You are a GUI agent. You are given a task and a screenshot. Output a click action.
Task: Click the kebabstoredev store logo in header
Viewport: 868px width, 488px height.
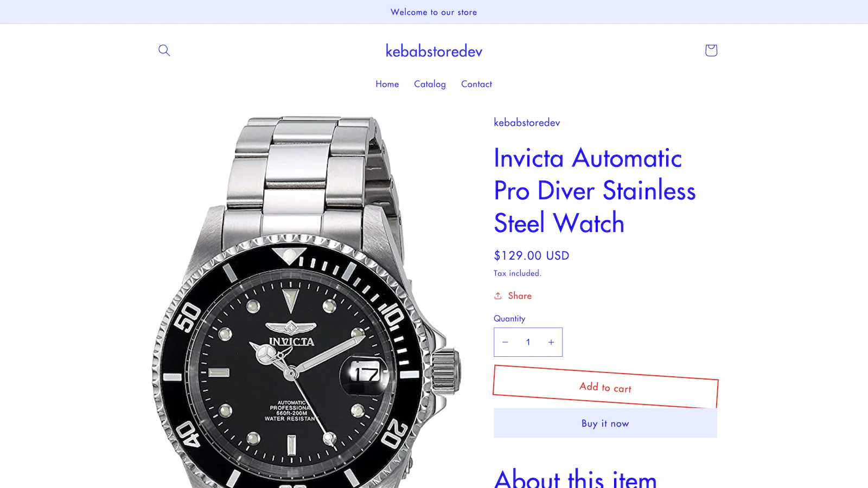pyautogui.click(x=434, y=51)
